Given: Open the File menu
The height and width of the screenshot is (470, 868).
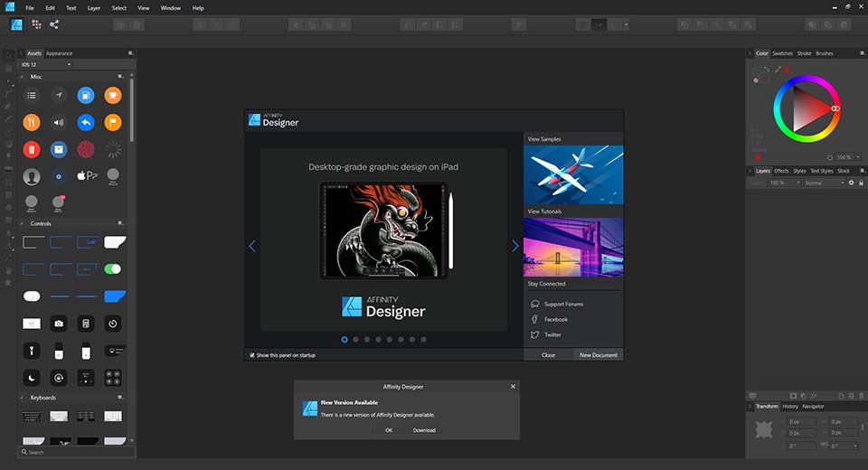Looking at the screenshot, I should tap(30, 8).
